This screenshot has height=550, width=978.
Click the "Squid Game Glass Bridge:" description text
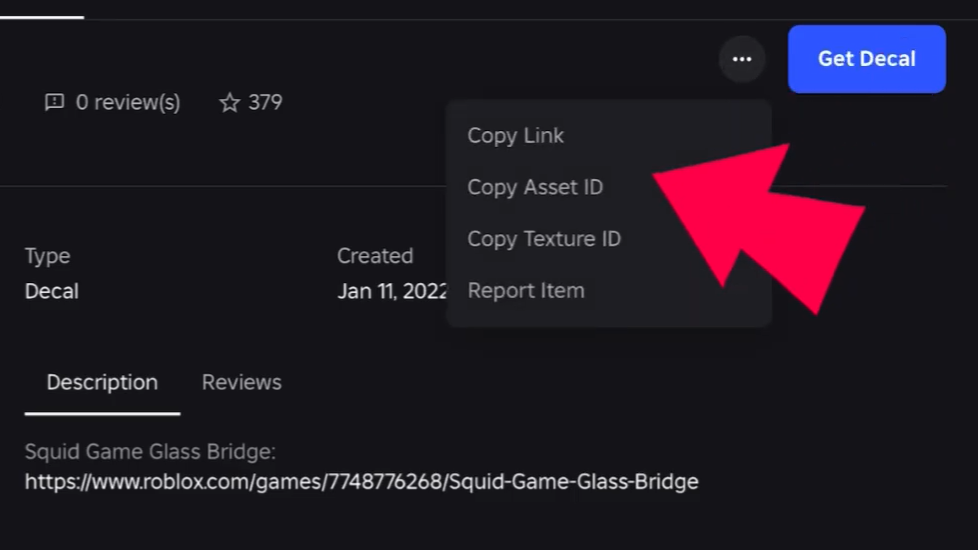point(150,452)
